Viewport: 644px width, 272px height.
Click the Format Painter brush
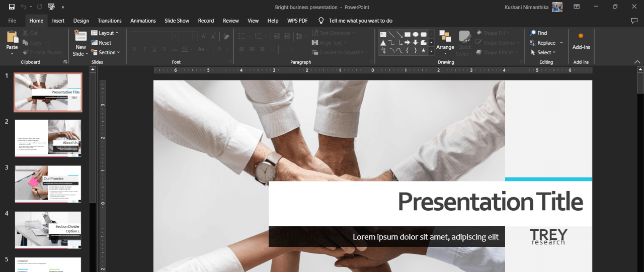click(x=25, y=52)
